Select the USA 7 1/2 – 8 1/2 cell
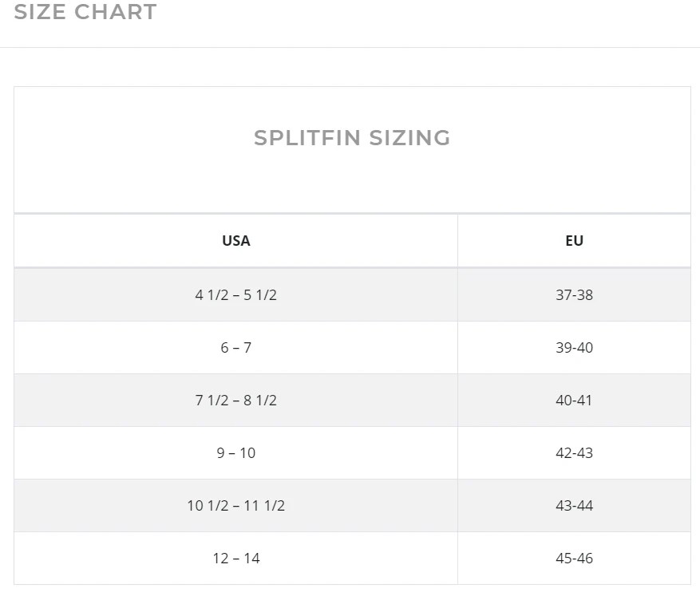This screenshot has width=700, height=604. [x=235, y=400]
